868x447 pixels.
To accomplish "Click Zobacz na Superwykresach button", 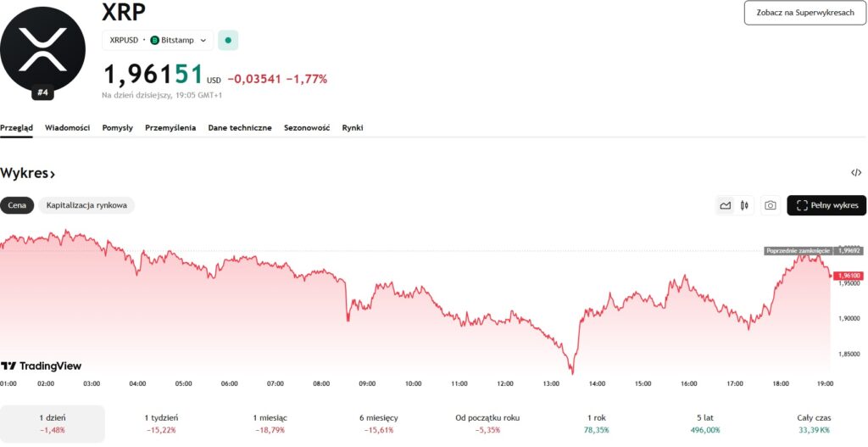I will pyautogui.click(x=804, y=13).
